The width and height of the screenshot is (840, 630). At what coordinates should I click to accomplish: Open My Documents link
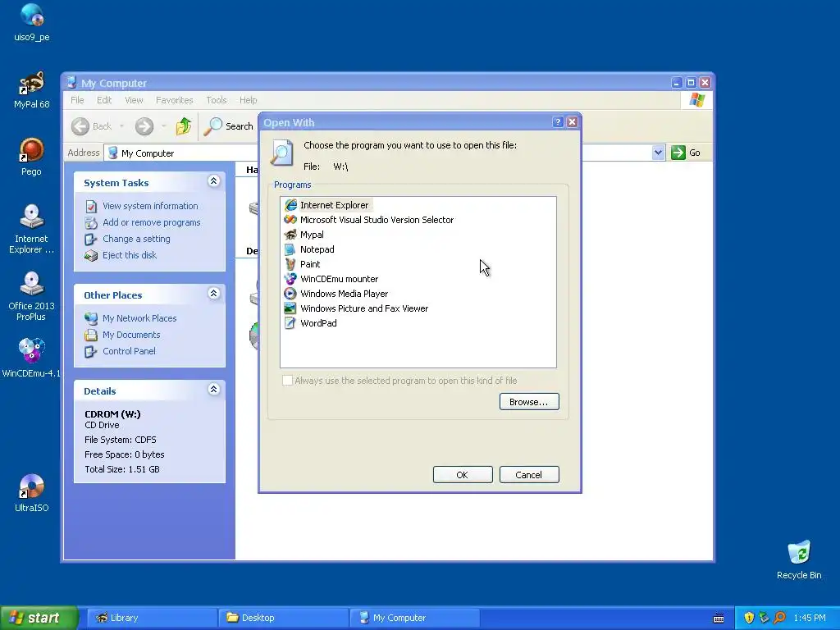point(131,335)
